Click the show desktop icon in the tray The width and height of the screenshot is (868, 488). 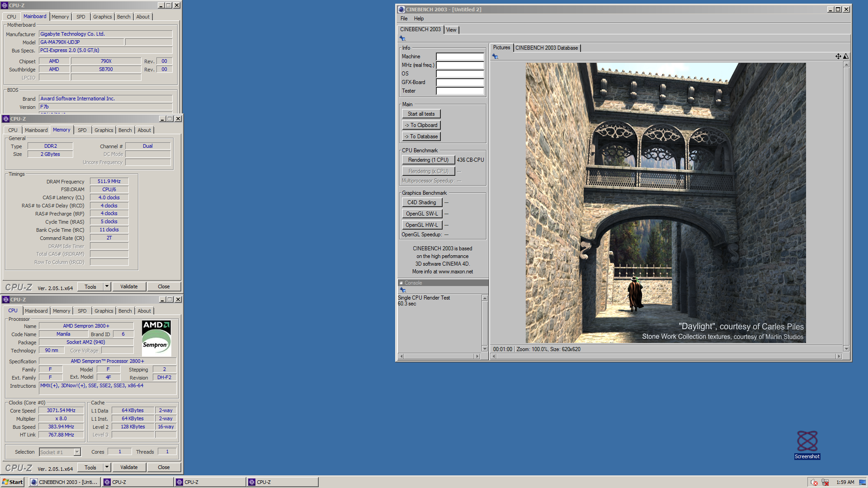click(x=863, y=482)
